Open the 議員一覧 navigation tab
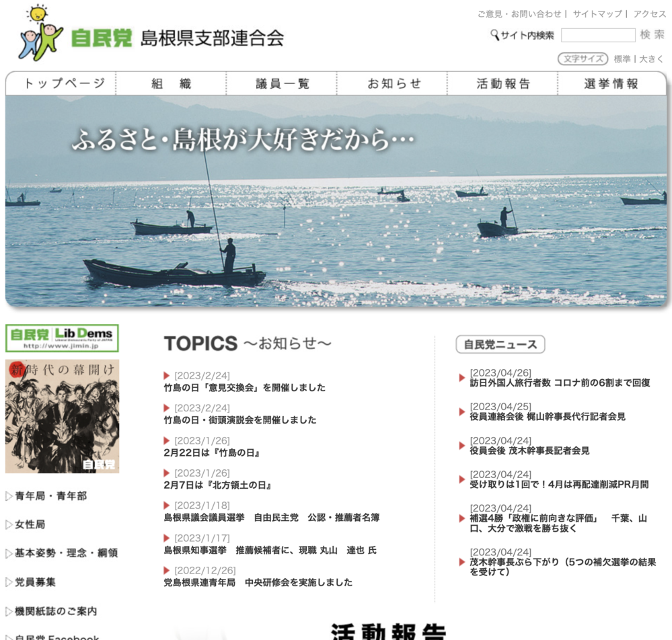Screen dimensions: 672x640 click(x=282, y=84)
